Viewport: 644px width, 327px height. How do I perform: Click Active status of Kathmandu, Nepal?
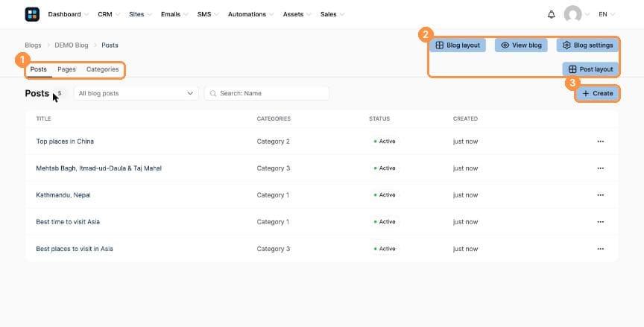(385, 195)
